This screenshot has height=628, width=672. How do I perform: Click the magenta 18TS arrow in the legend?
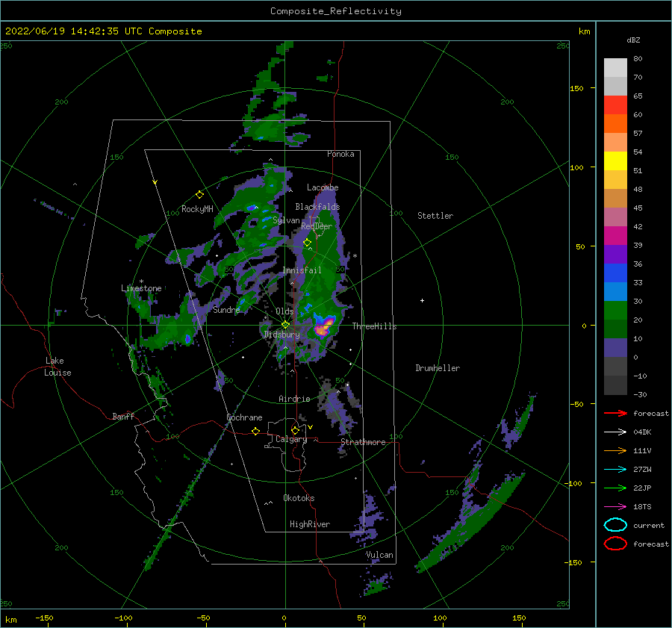615,507
